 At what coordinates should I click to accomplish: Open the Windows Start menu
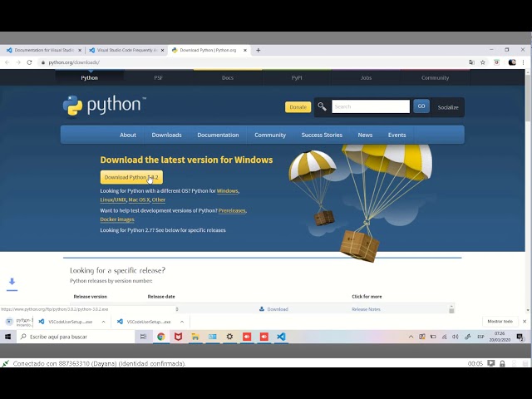point(7,337)
